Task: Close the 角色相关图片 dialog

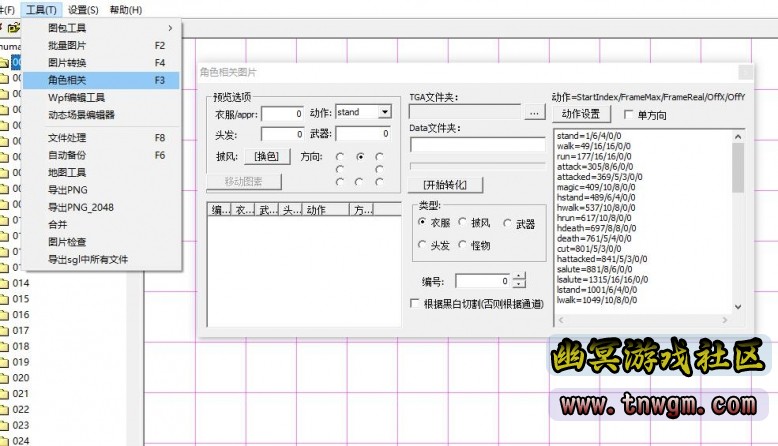Action: pos(745,72)
